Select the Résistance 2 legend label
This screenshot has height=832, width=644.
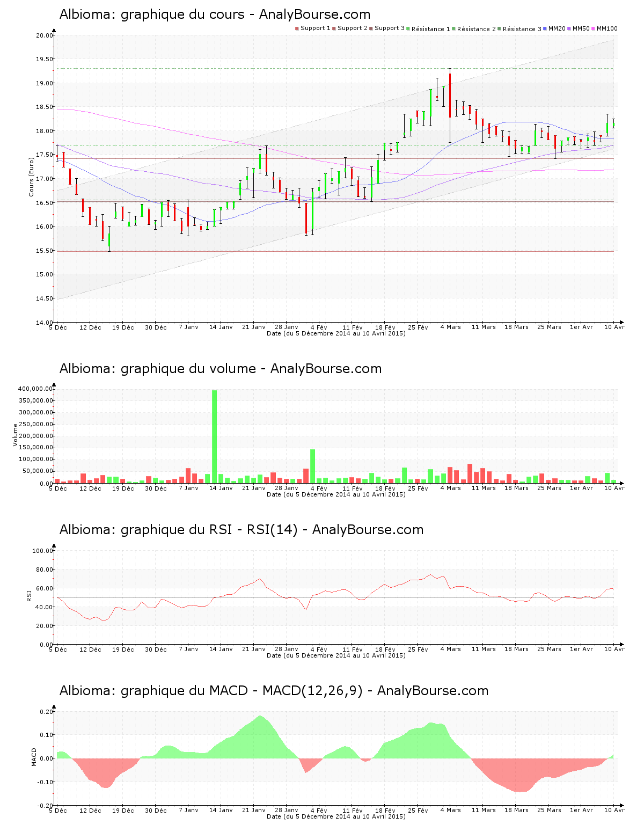point(477,29)
